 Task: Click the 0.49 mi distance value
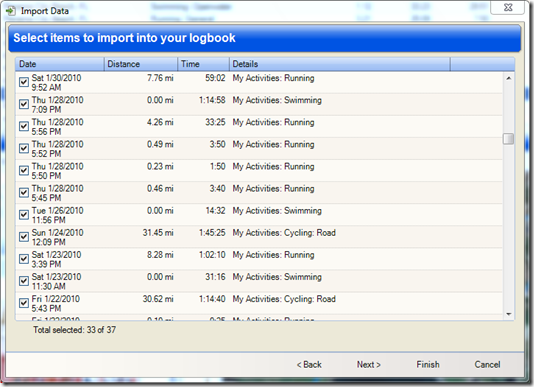[160, 144]
